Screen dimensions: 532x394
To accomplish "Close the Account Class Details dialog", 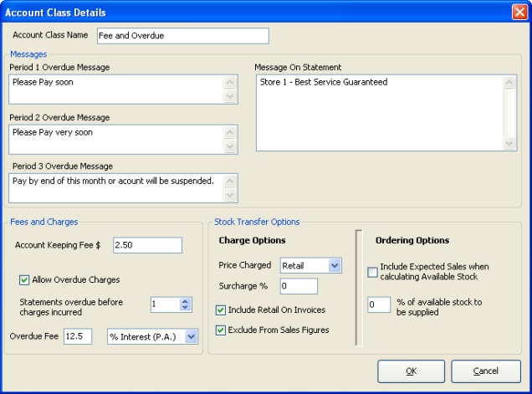I will (519, 13).
